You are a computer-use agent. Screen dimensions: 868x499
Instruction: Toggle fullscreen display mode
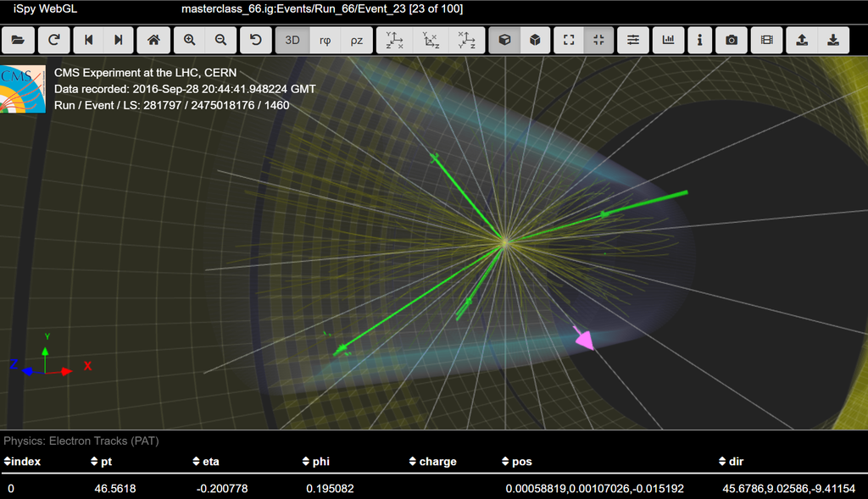569,40
